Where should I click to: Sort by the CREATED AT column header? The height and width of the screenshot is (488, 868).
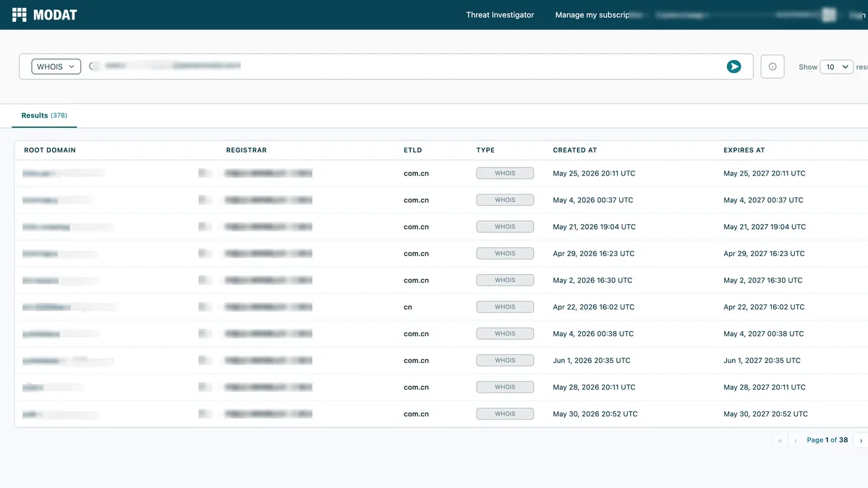tap(575, 150)
